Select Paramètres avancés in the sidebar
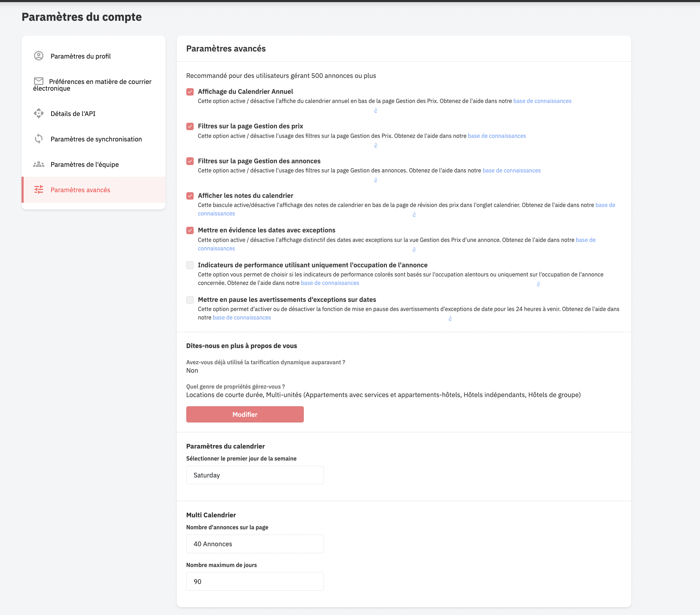The width and height of the screenshot is (700, 615). (x=93, y=190)
